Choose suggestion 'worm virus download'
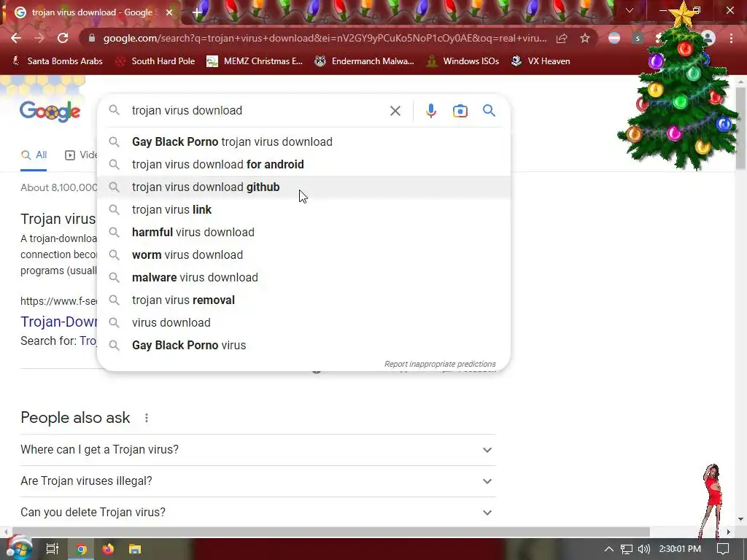 [x=303, y=254]
